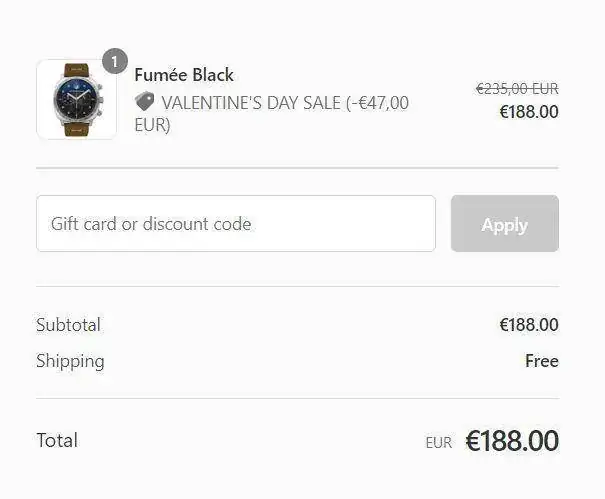Click the Free shipping value
Viewport: 605px width, 499px height.
[x=541, y=361]
